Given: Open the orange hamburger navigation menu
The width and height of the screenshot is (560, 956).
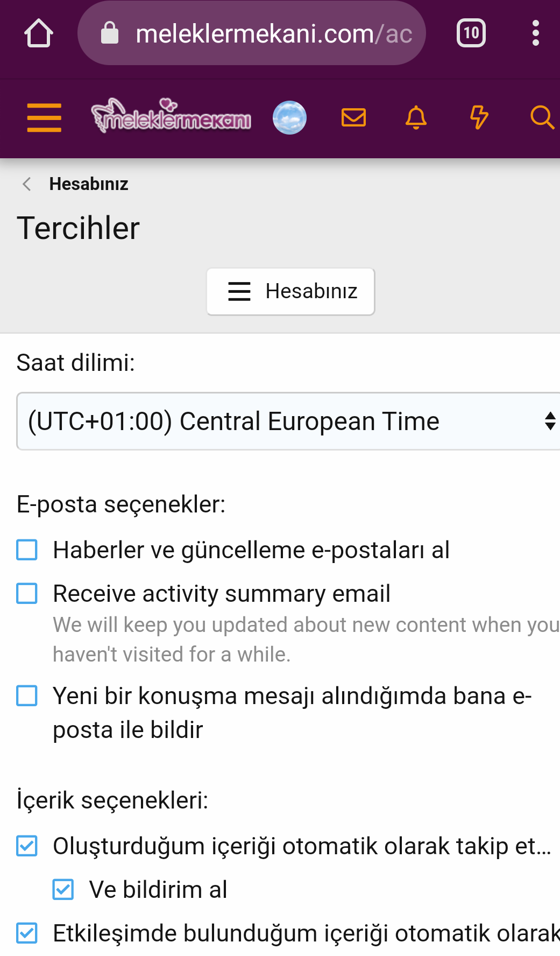Looking at the screenshot, I should point(44,118).
